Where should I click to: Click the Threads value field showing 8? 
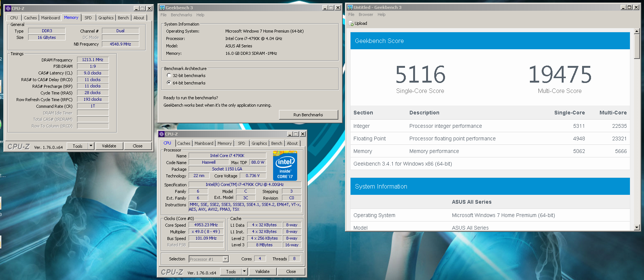[x=294, y=259]
